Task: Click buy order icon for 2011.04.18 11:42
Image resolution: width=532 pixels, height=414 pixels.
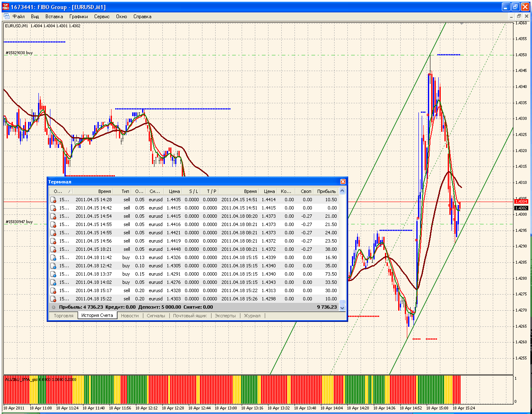Action: point(53,257)
